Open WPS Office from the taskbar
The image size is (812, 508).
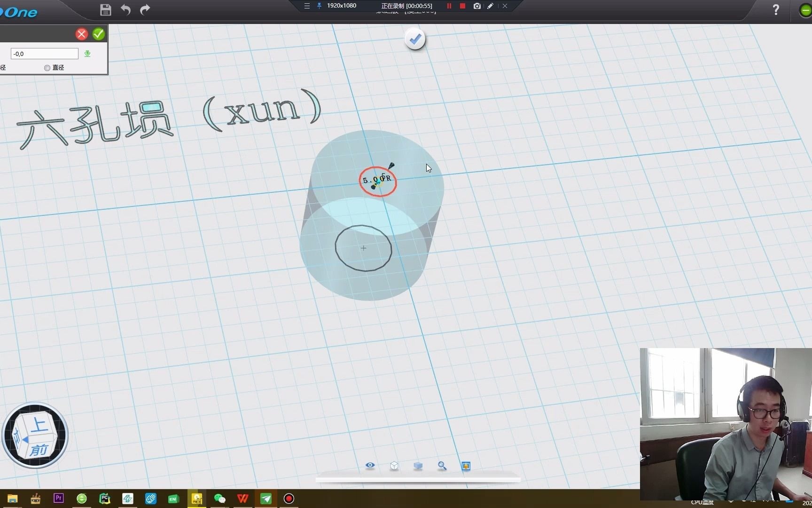pos(243,499)
